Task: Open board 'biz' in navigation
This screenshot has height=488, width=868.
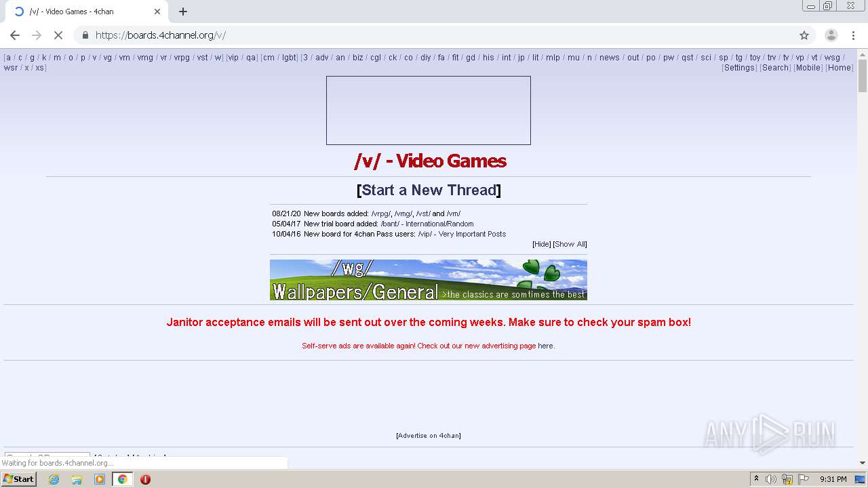Action: pos(358,58)
